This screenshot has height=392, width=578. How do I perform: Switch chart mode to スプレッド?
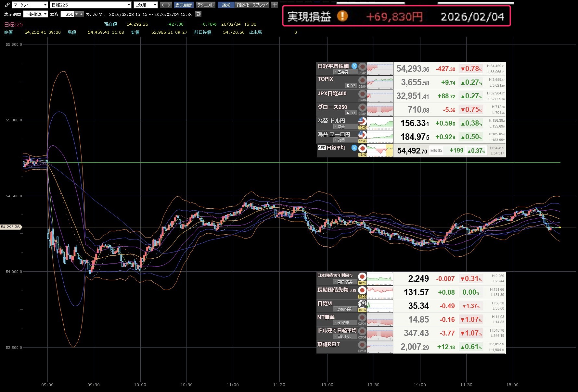pyautogui.click(x=261, y=5)
